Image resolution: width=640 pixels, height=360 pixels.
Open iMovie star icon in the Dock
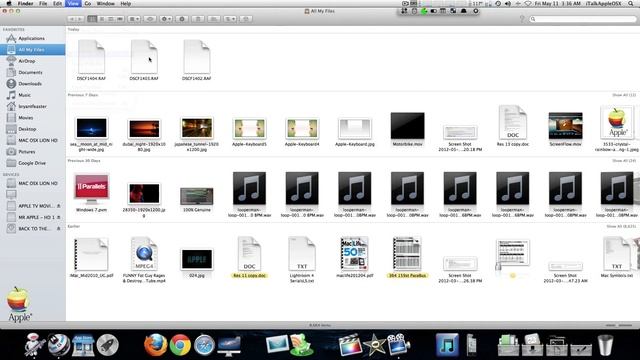click(x=374, y=345)
